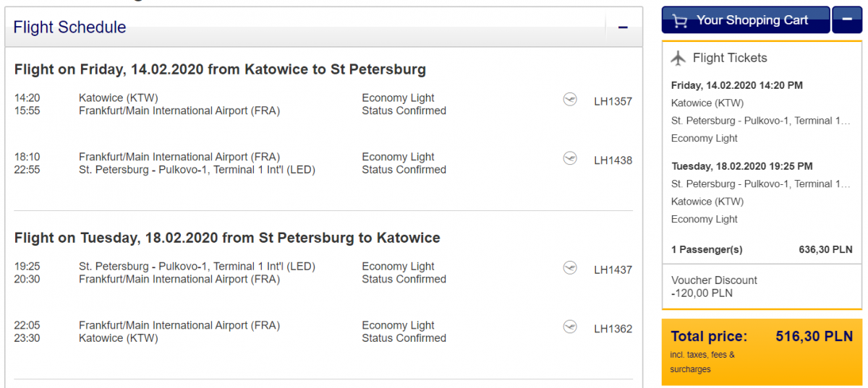Click Lufthansa crane icon beside flight LH1362

pos(570,327)
